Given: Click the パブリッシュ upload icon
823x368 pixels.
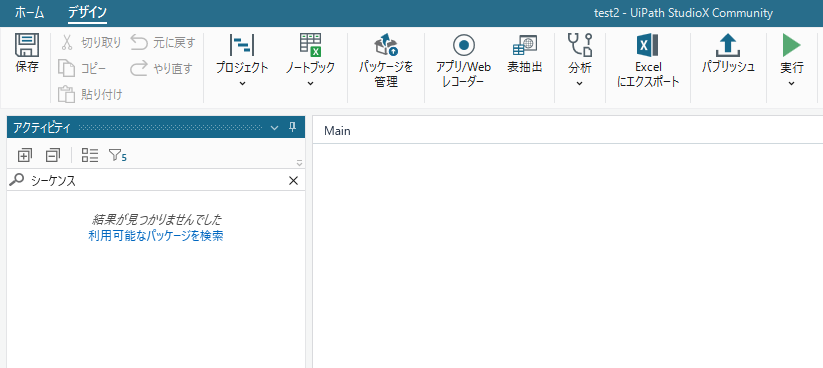Looking at the screenshot, I should click(728, 45).
